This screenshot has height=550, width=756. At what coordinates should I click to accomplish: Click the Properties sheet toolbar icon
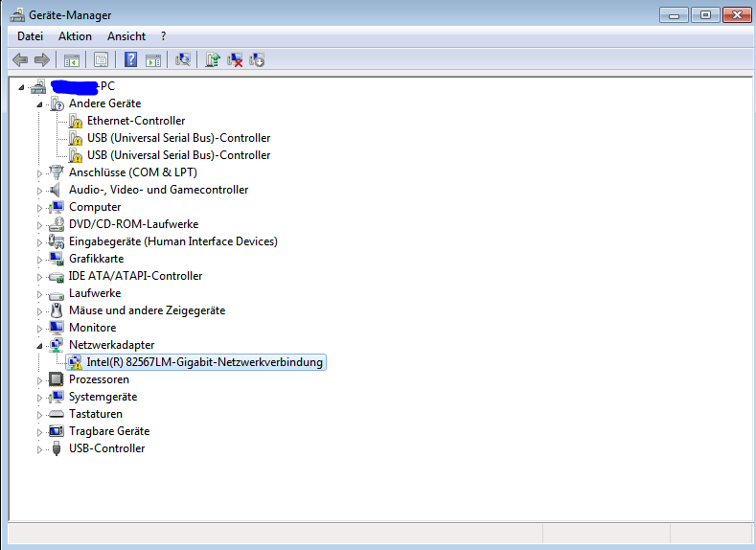(101, 59)
